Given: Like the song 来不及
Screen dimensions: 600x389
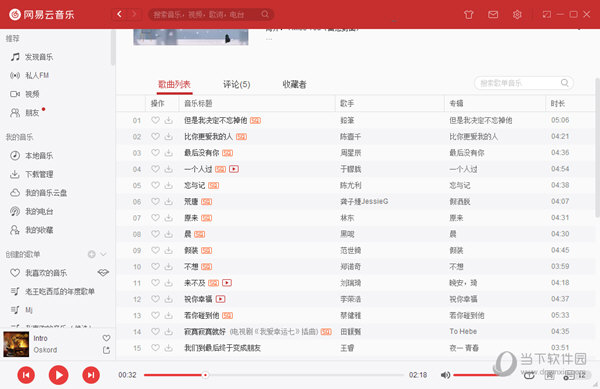Looking at the screenshot, I should pyautogui.click(x=155, y=283).
